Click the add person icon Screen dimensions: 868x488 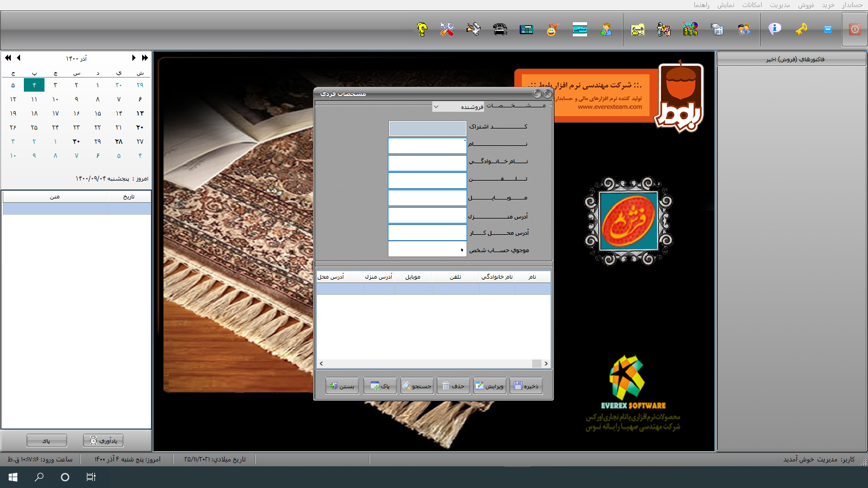point(606,29)
